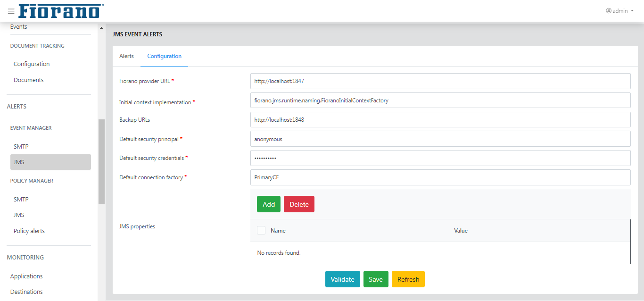The width and height of the screenshot is (644, 301).
Task: Click the EVENT MANAGER subheading
Action: pos(31,128)
